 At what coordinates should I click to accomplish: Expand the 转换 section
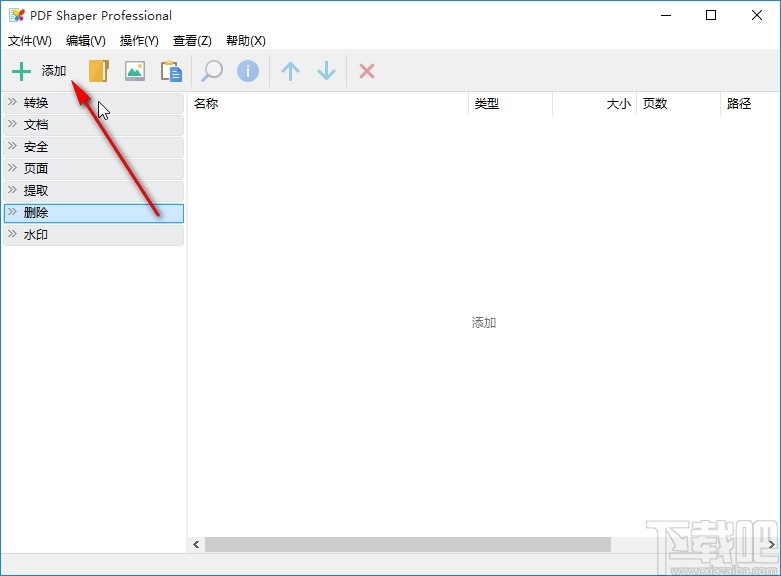94,103
